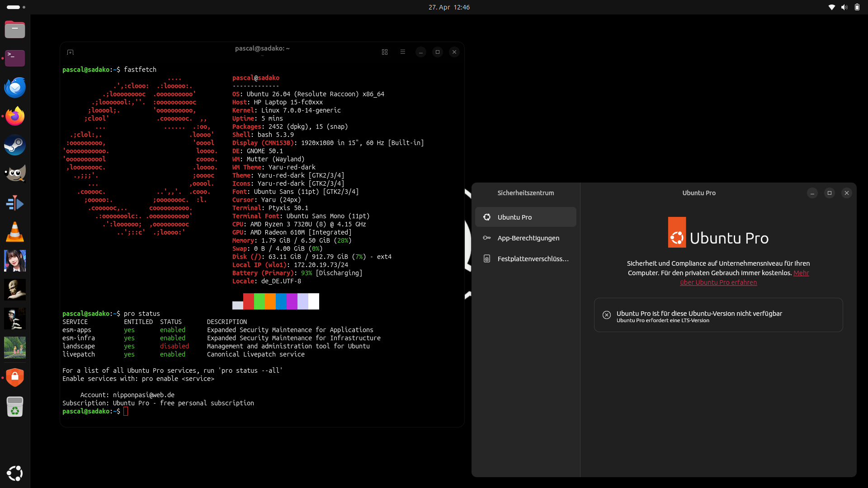Open the clock and calendar menu

[449, 7]
